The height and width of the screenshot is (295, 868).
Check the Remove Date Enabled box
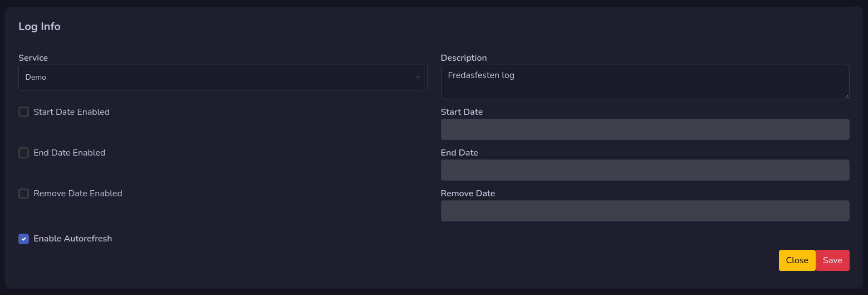(x=23, y=194)
